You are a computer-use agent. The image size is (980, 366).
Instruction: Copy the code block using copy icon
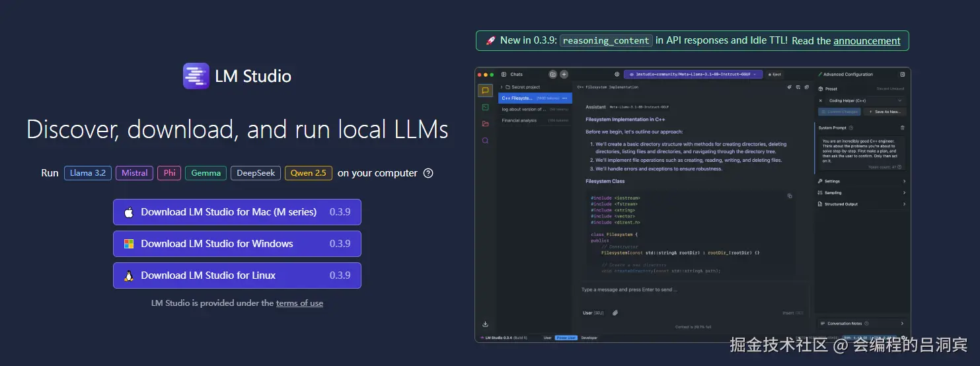(x=790, y=196)
